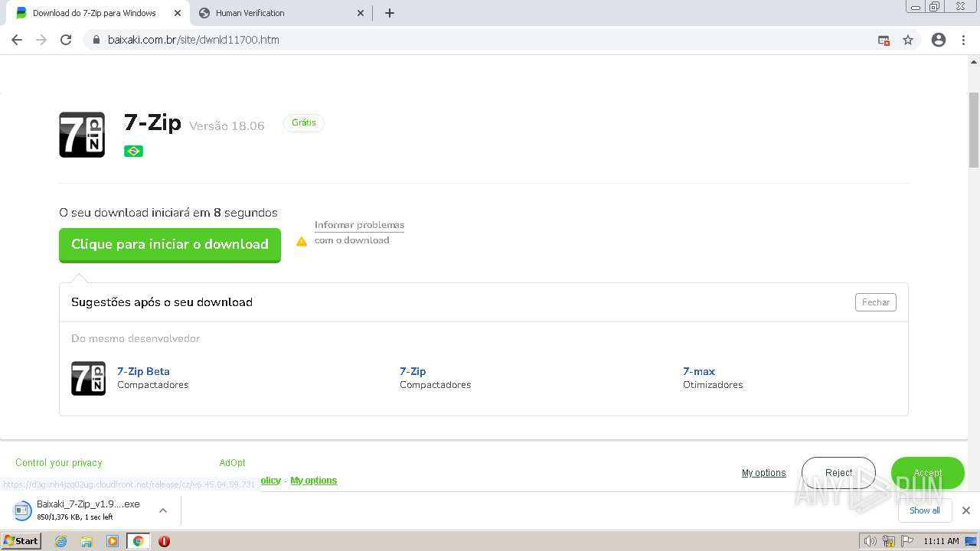This screenshot has width=980, height=551.
Task: Reload the page with the refresh icon
Action: click(x=66, y=40)
